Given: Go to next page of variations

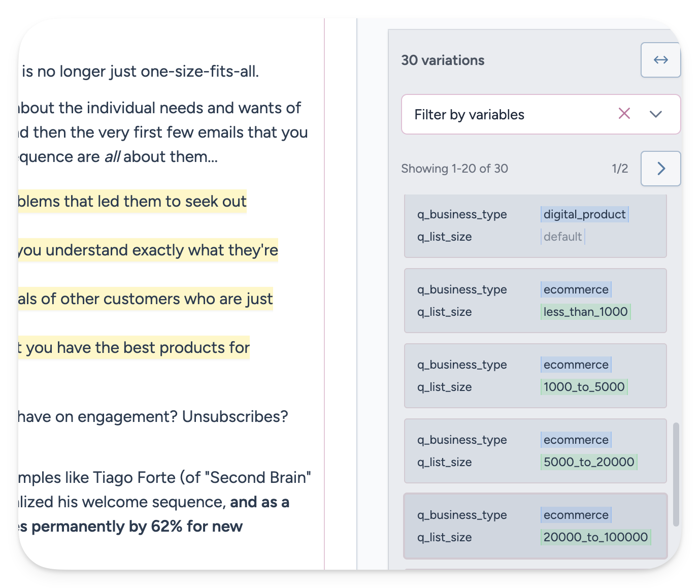Looking at the screenshot, I should pyautogui.click(x=660, y=169).
